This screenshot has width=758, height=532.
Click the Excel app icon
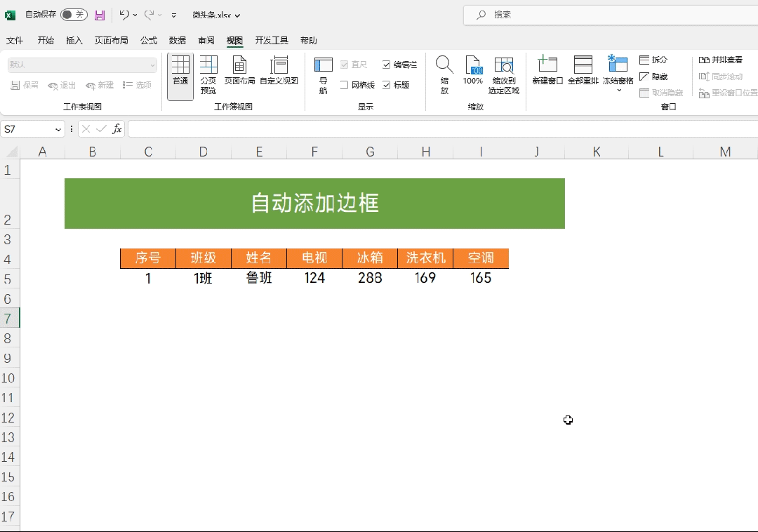click(10, 15)
